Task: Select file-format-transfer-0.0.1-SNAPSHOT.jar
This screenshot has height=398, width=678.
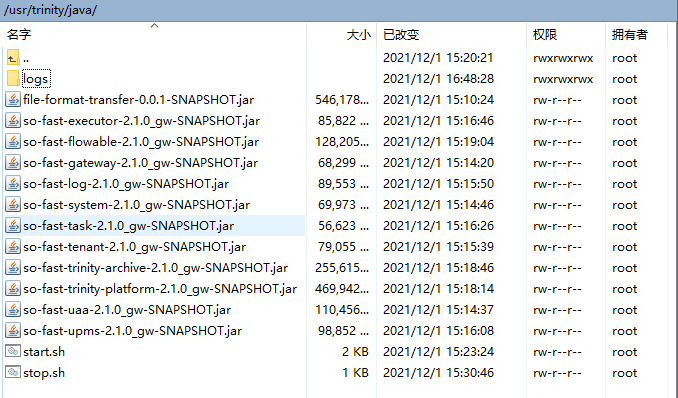Action: point(138,100)
